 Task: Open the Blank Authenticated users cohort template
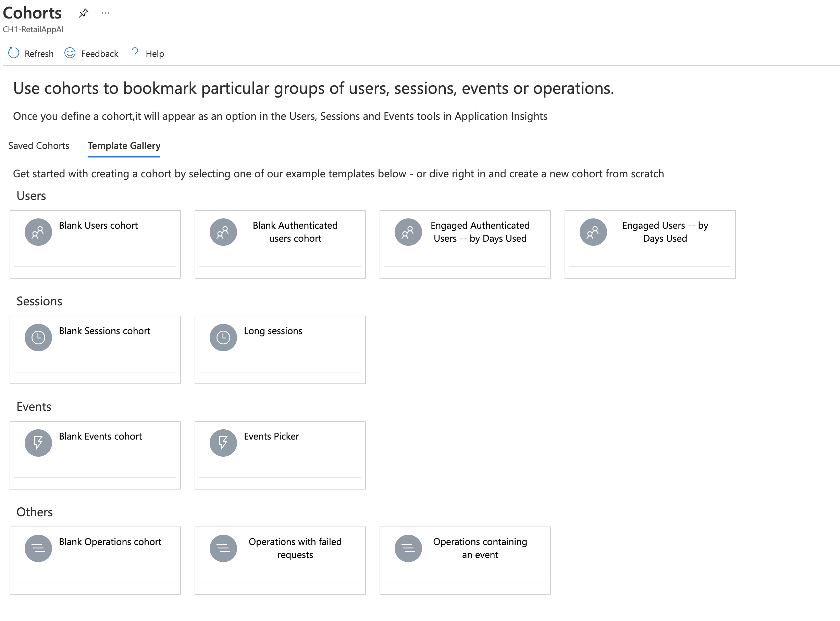coord(295,232)
